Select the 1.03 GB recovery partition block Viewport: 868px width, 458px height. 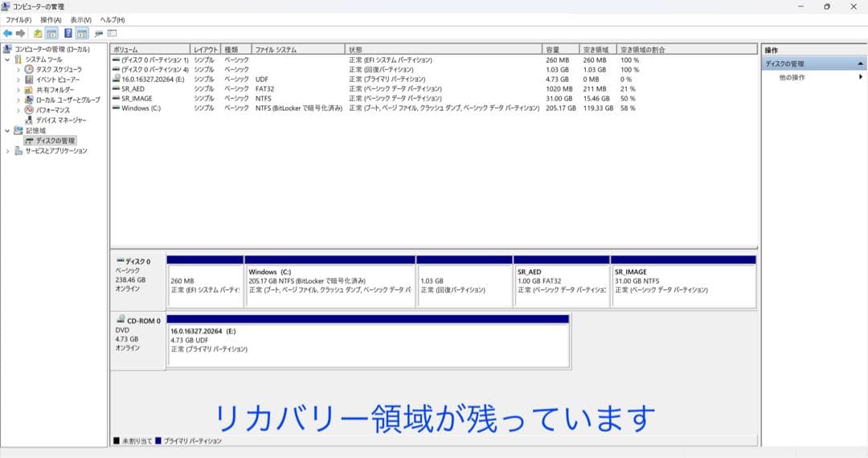tap(465, 282)
